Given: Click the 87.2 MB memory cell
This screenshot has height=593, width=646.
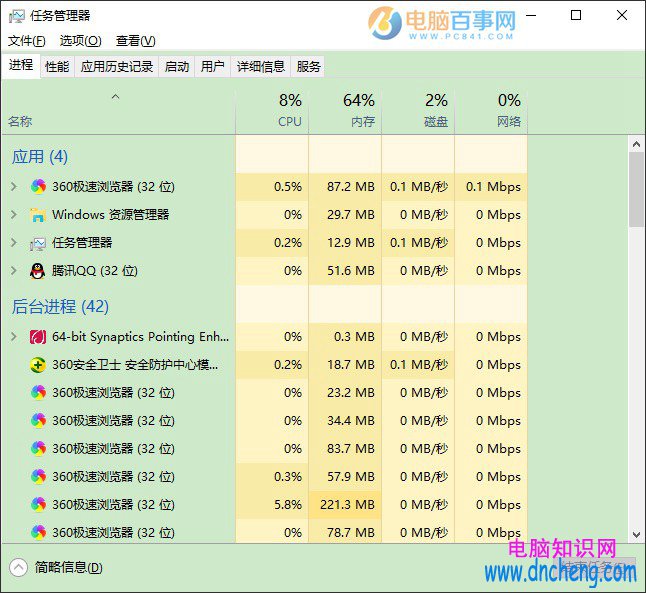Looking at the screenshot, I should [345, 187].
